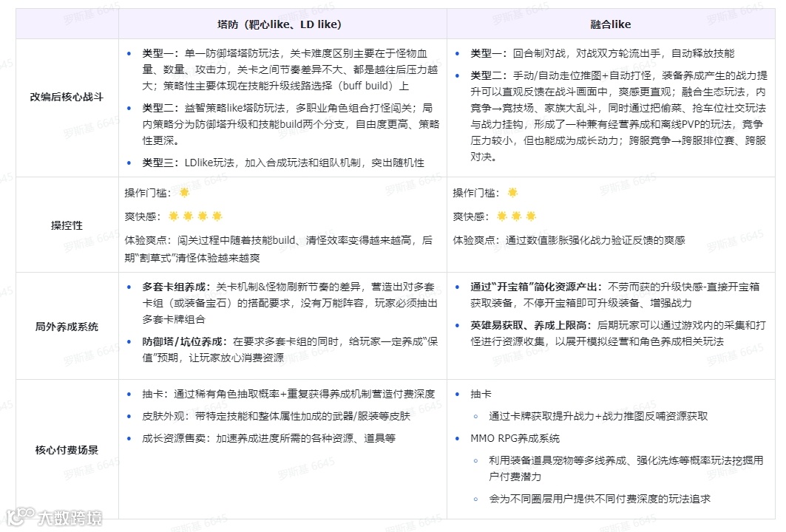Click the 类型二：手动/自动走位推图 bullet
Viewport: 786px width, 532px height.
pyautogui.click(x=619, y=116)
